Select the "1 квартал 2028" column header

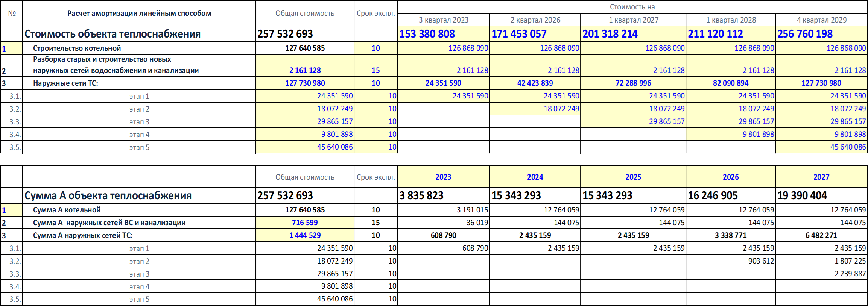pyautogui.click(x=731, y=20)
